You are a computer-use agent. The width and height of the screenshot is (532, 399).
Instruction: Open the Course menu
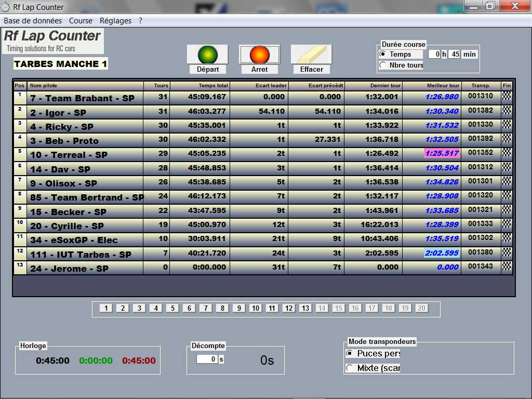coord(81,21)
